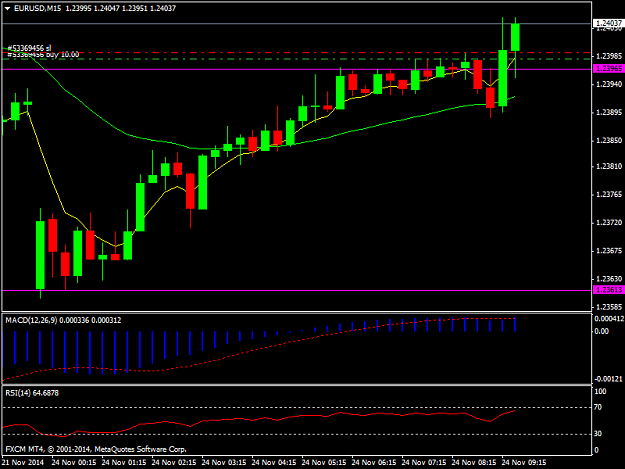
Task: Click the 24 Nov 06:15 time label
Action: click(x=374, y=463)
